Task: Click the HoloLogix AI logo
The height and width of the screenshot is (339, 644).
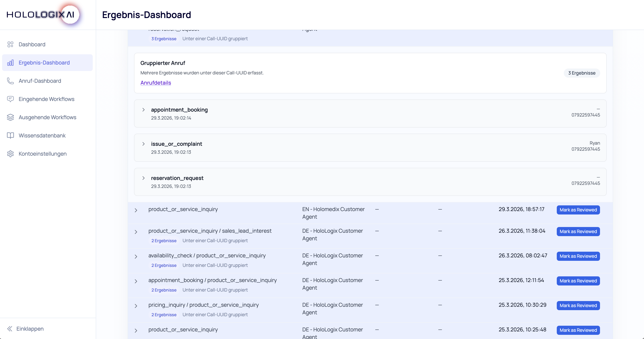Action: pos(42,14)
